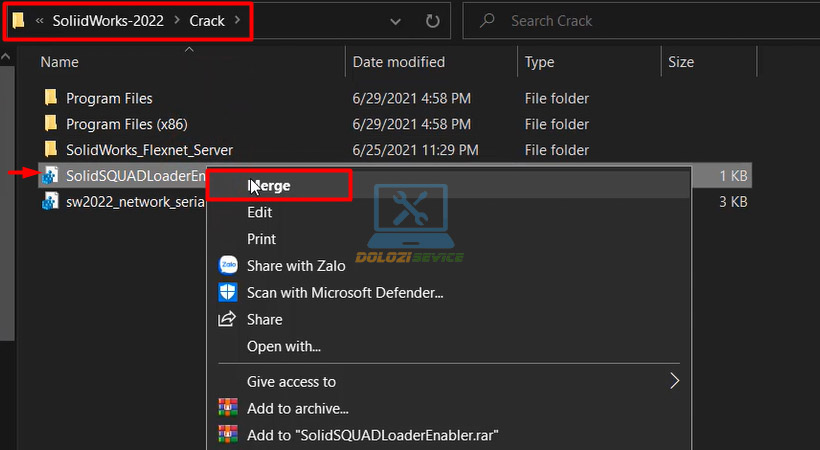Image resolution: width=820 pixels, height=450 pixels.
Task: Click the 1 KB size value
Action: pos(733,176)
